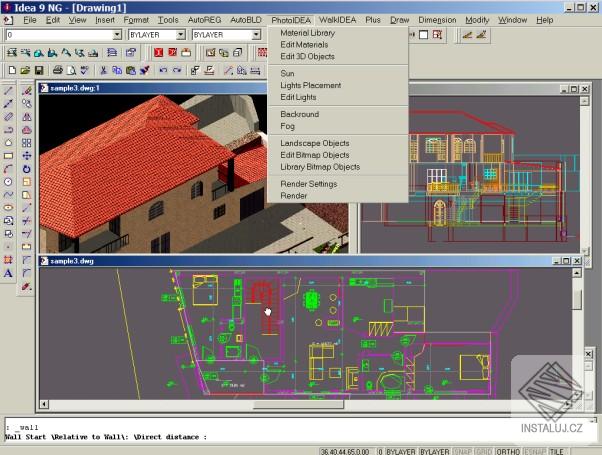Open the layer name dropdown showing 0
Screen dimensions: 602x455
click(117, 35)
